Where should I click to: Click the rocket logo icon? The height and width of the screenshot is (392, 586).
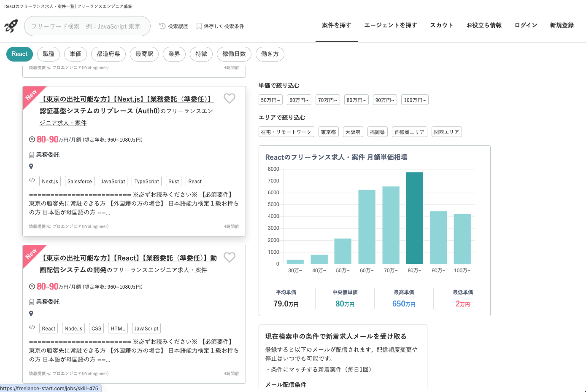[11, 26]
